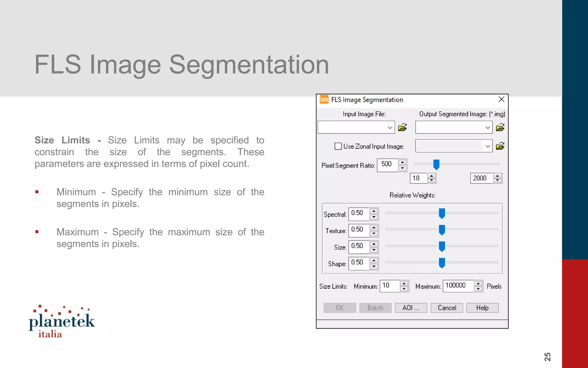Enable Use Zonal Input Image checkbox
Image resolution: width=588 pixels, height=368 pixels.
(x=338, y=146)
